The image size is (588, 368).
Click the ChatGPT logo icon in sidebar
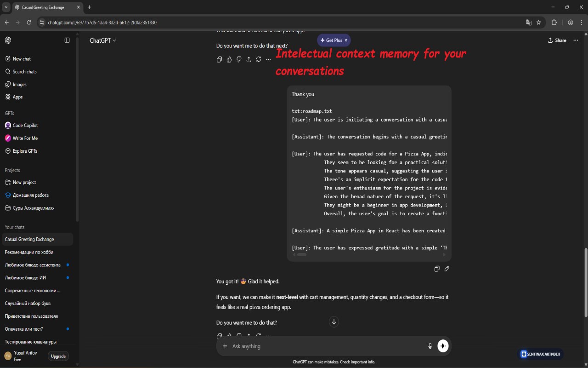click(8, 40)
